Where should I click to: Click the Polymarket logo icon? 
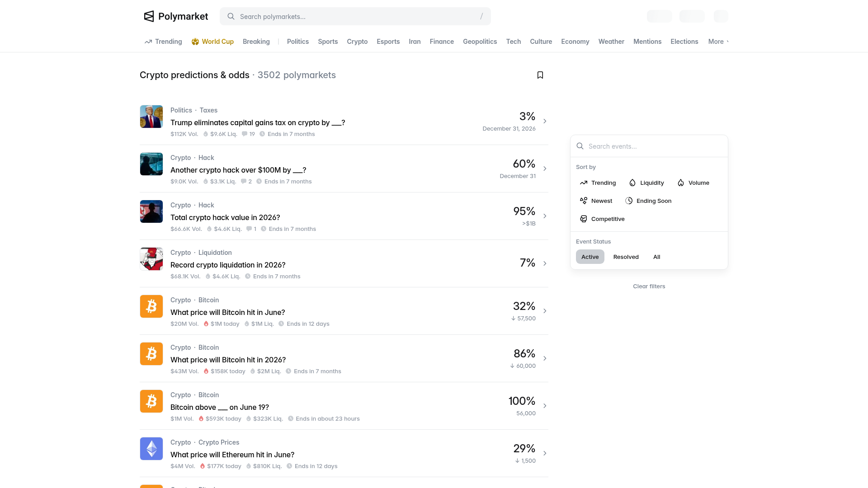point(149,16)
